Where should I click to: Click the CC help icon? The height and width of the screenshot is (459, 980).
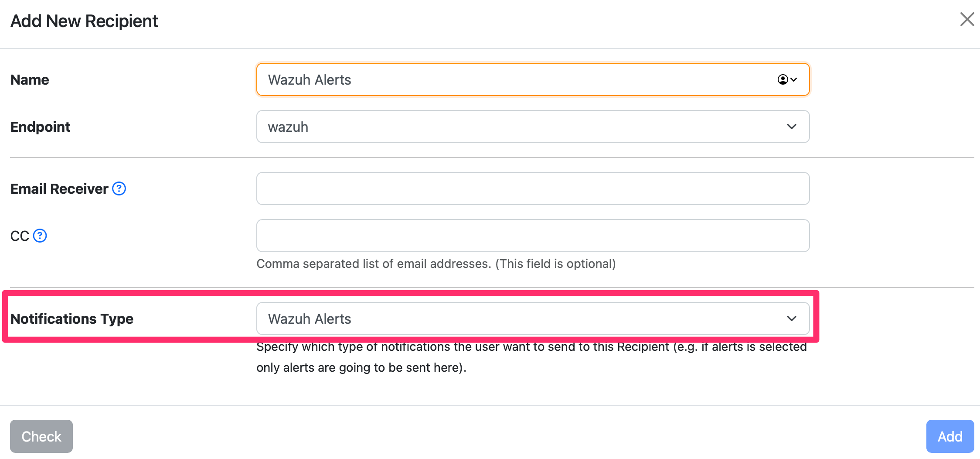tap(40, 236)
